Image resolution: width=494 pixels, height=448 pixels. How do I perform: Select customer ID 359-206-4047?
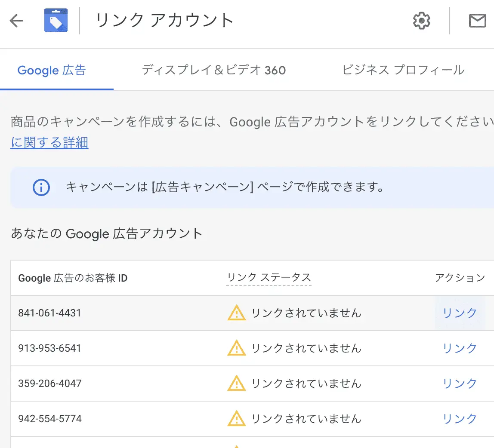pos(50,384)
